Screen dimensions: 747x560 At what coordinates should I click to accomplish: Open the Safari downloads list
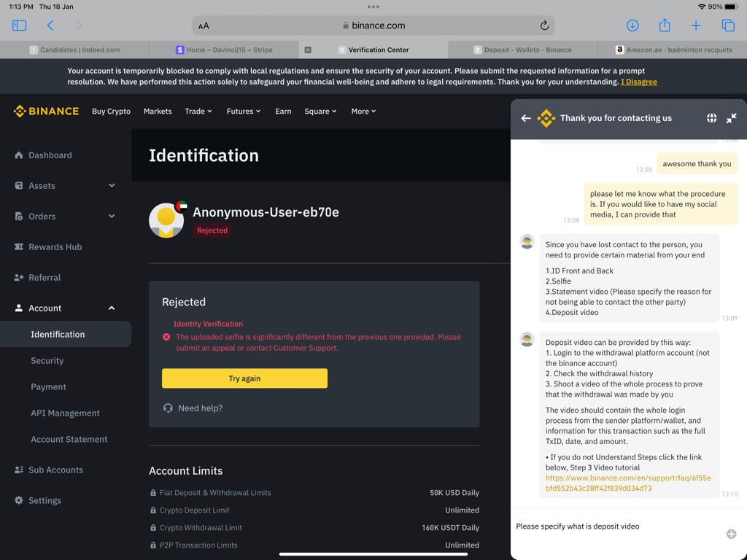632,26
